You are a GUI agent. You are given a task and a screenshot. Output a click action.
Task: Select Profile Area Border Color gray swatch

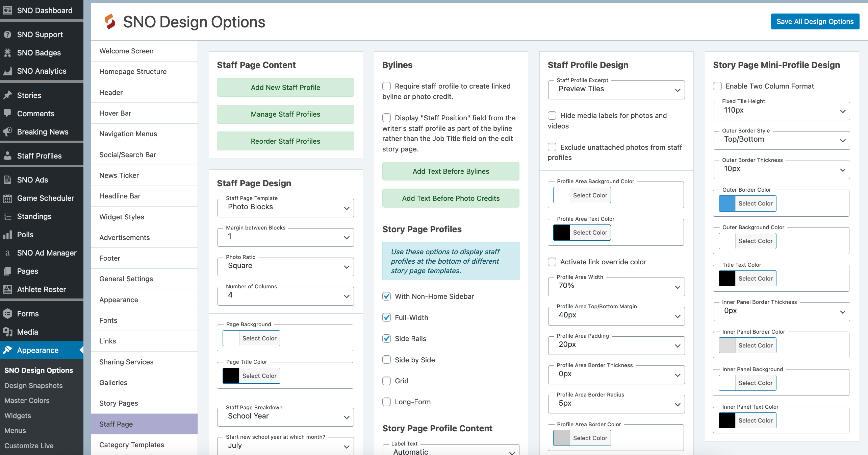coord(562,438)
